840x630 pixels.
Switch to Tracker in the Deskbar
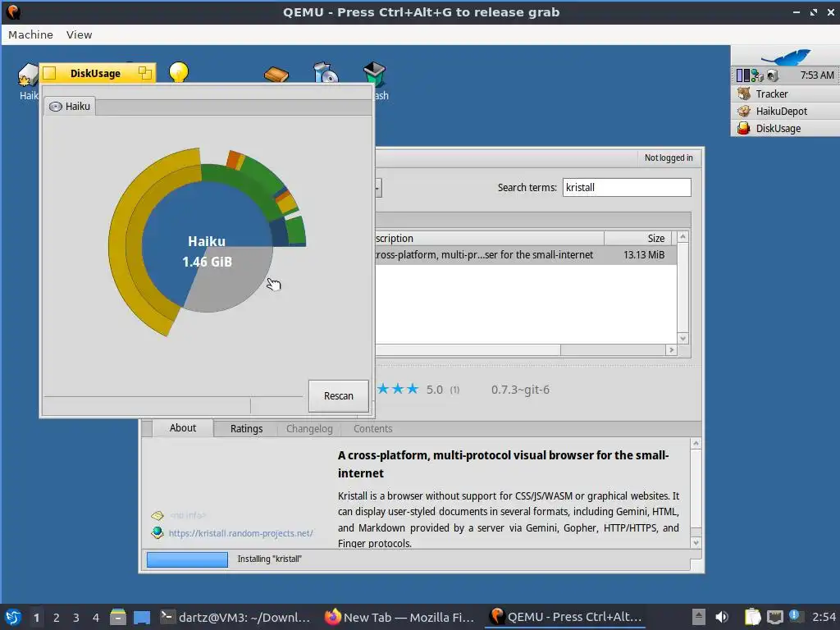click(x=786, y=94)
